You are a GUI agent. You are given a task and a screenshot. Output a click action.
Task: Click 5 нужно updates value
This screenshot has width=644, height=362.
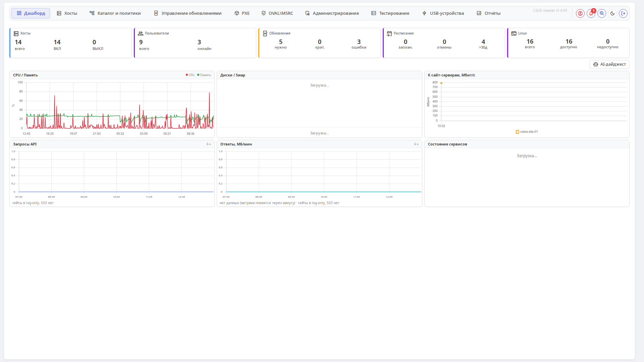[281, 44]
